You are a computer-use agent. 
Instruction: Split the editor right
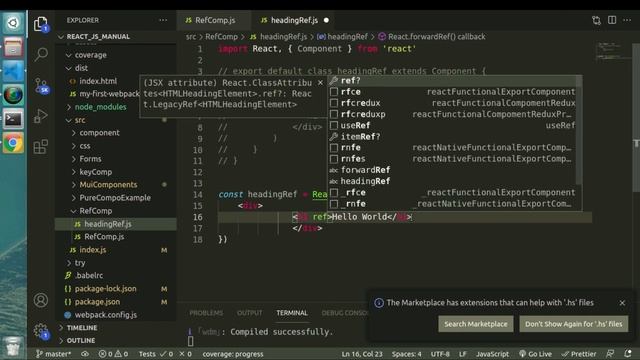click(x=612, y=20)
